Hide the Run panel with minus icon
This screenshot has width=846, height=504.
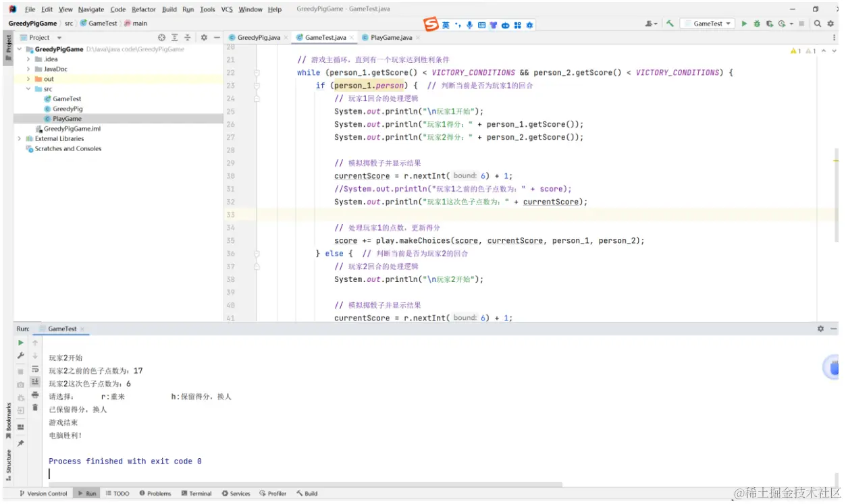coord(835,329)
